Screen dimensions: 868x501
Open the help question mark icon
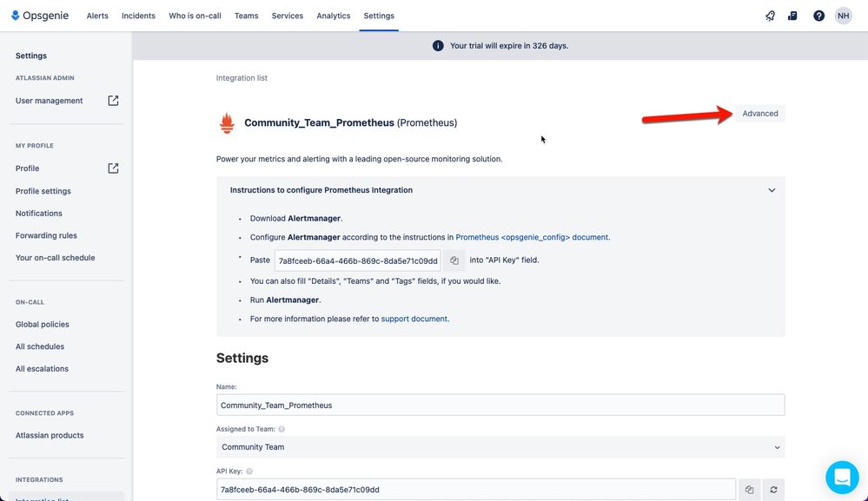coord(818,16)
